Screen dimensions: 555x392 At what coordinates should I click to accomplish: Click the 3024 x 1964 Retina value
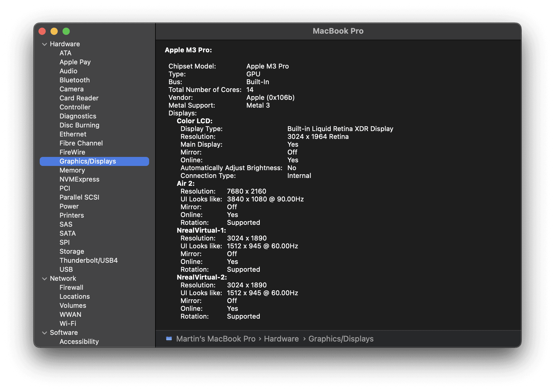coord(318,136)
